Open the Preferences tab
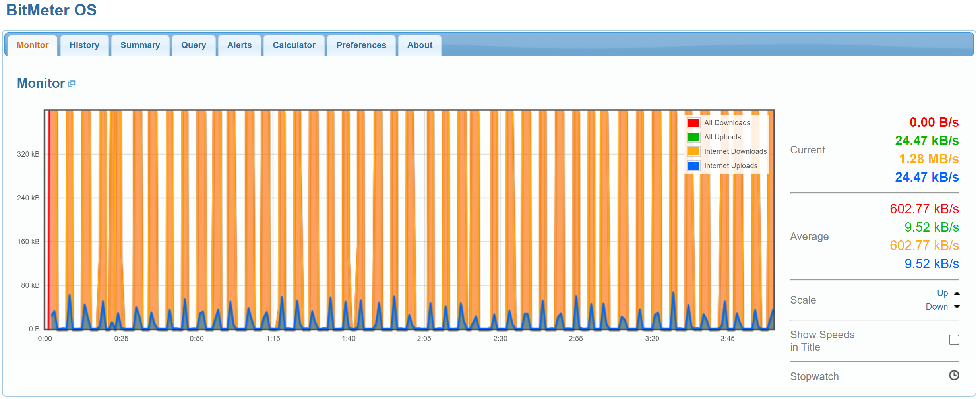The height and width of the screenshot is (399, 980). pos(361,45)
